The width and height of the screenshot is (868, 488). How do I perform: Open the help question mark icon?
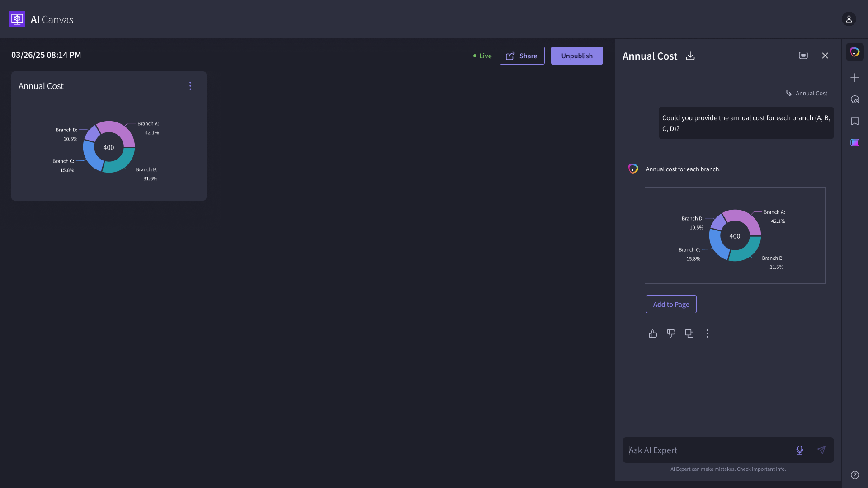point(854,475)
